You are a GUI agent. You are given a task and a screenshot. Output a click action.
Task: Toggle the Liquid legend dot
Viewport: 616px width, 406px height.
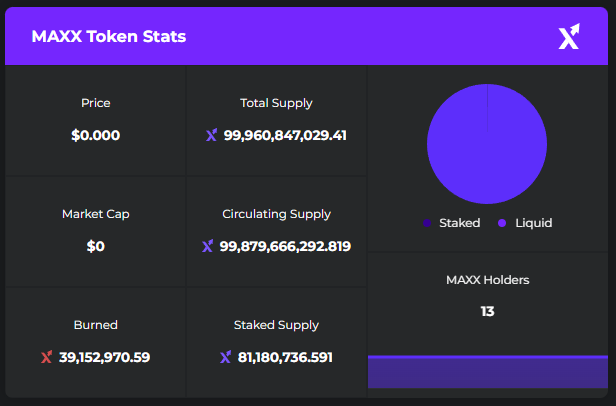point(502,223)
